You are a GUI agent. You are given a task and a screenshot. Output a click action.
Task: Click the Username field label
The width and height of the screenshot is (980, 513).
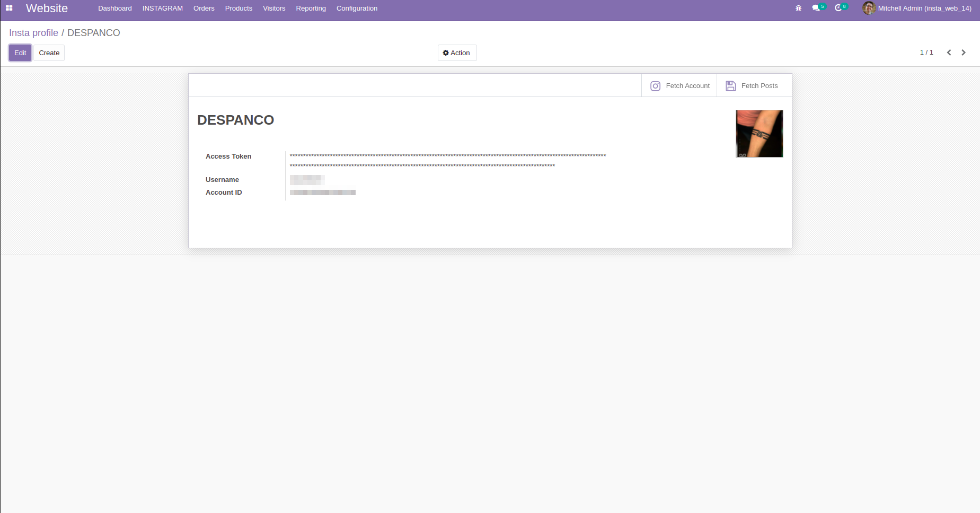pos(222,180)
